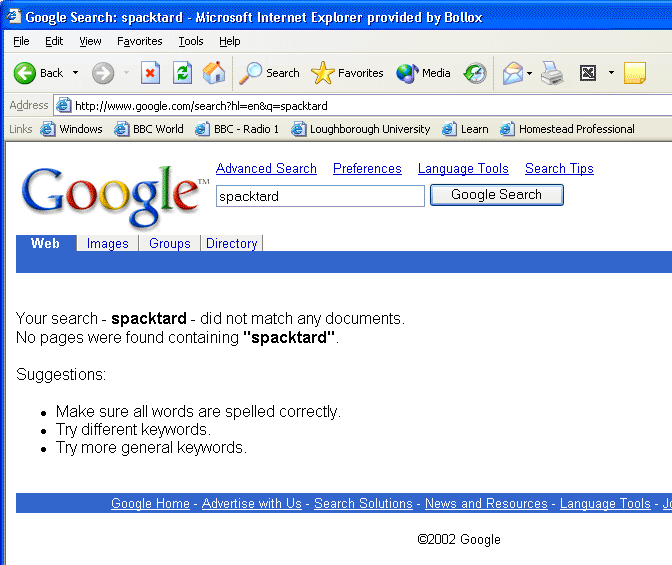Switch to the Groups tab
Image resolution: width=672 pixels, height=565 pixels.
pyautogui.click(x=170, y=243)
